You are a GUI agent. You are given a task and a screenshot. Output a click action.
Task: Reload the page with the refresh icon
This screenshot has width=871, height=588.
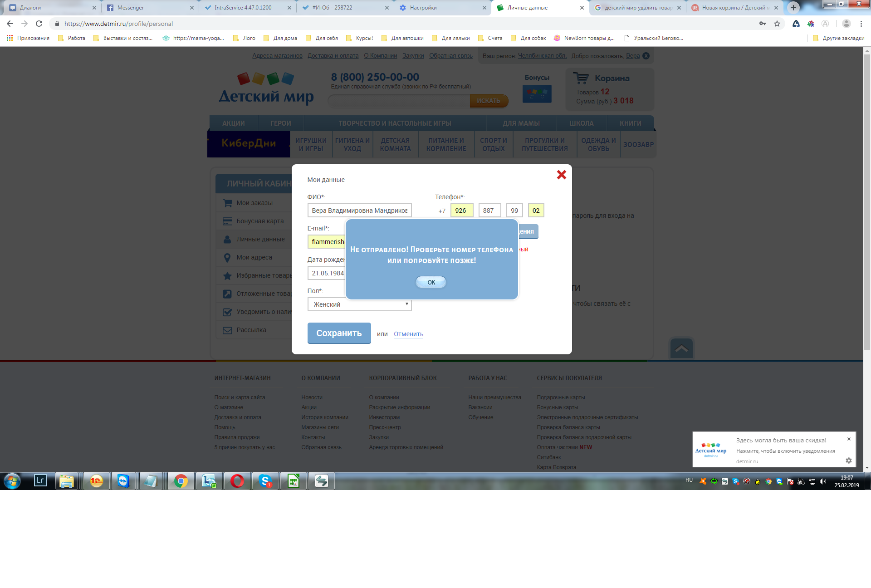coord(39,24)
